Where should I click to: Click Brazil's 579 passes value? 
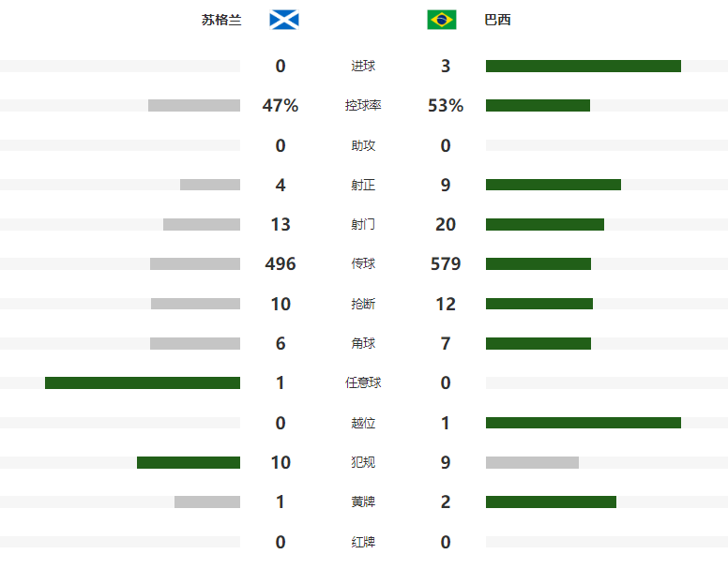[x=446, y=263]
